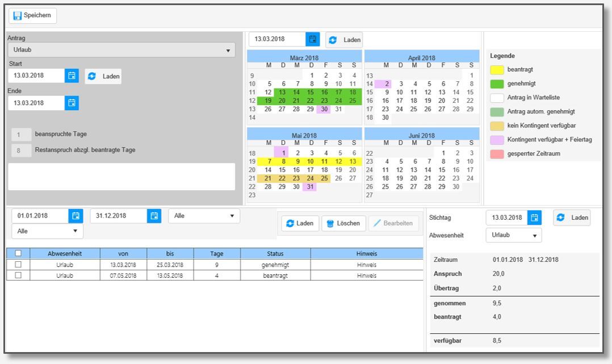Click the Speichern save button
This screenshot has height=364, width=612.
point(33,16)
